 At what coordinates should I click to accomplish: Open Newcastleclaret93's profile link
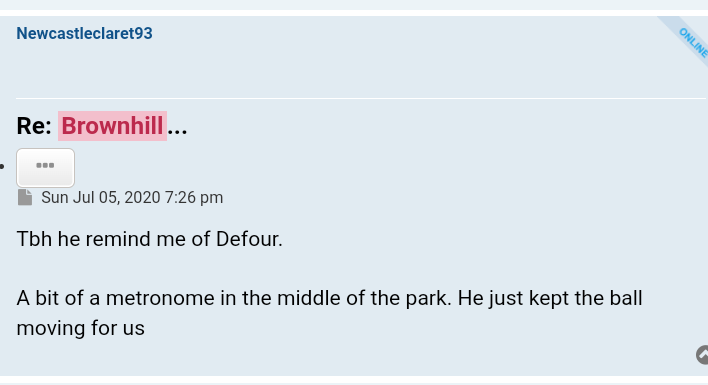click(x=84, y=33)
